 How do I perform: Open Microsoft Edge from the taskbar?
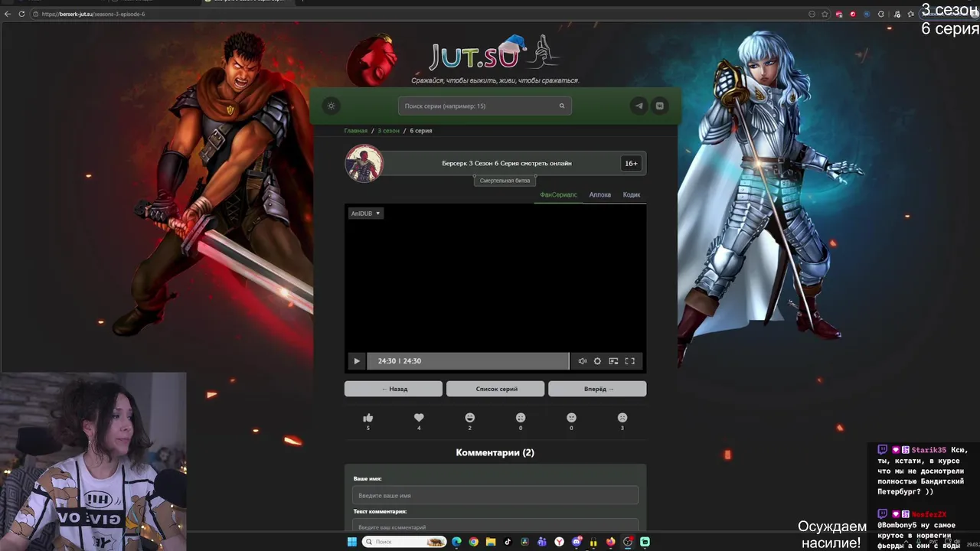tap(456, 542)
